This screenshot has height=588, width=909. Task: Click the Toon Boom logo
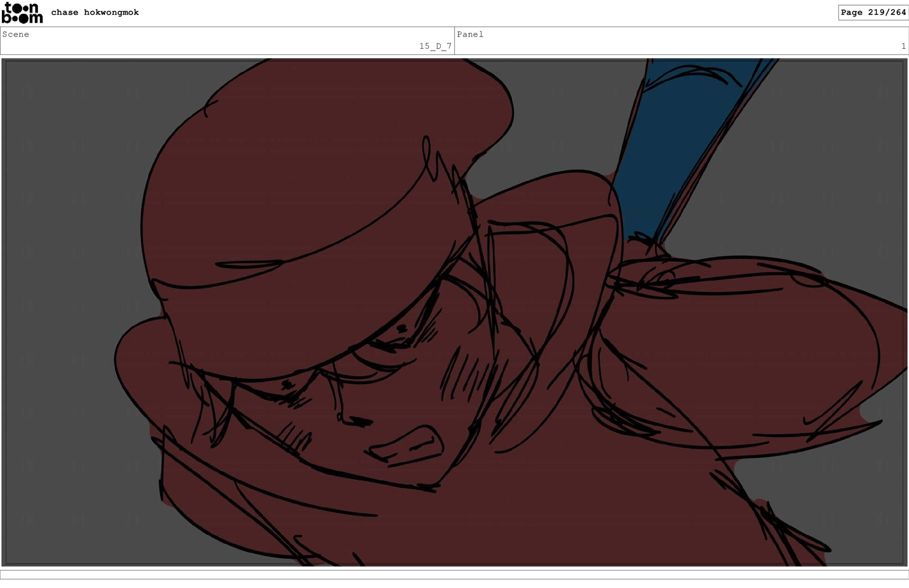22,13
